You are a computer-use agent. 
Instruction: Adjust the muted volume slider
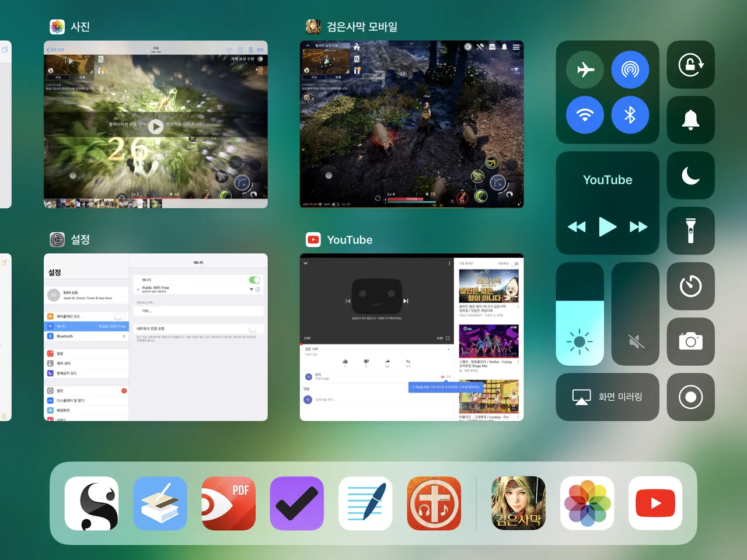coord(636,314)
